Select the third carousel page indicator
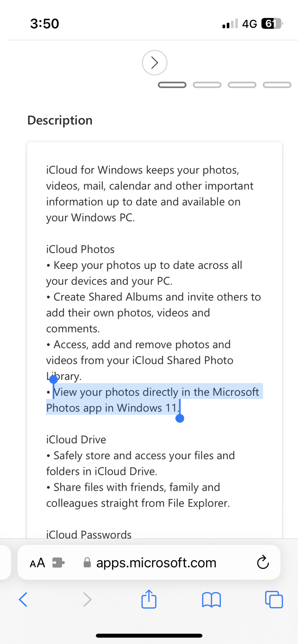Image resolution: width=298 pixels, height=644 pixels. point(242,85)
